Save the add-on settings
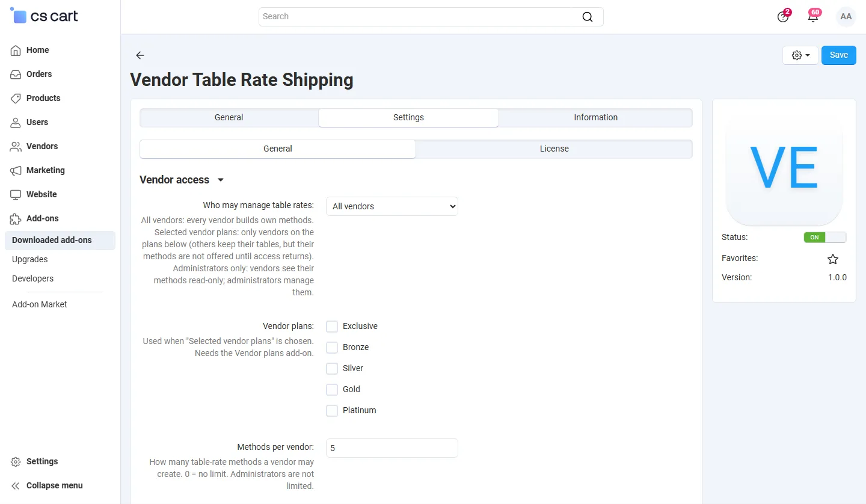 point(839,55)
